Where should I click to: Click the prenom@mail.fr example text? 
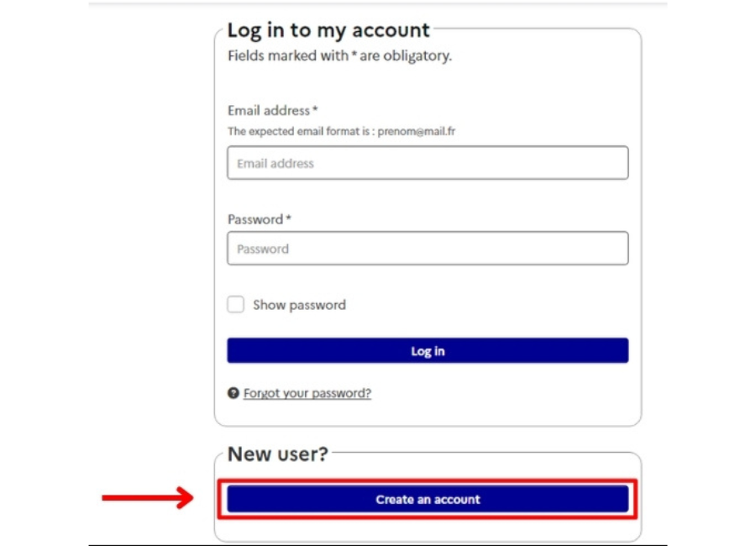(x=417, y=131)
